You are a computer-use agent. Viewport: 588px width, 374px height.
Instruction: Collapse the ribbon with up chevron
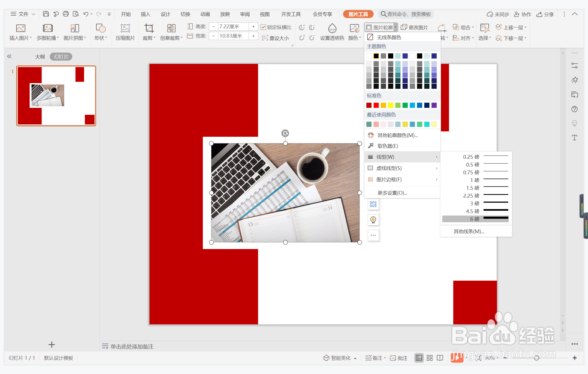[x=575, y=14]
